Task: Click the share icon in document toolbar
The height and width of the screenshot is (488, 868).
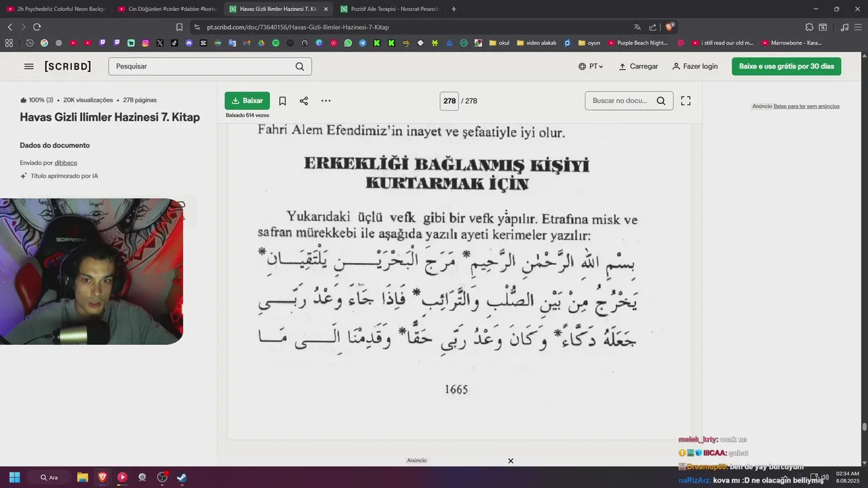Action: [304, 101]
